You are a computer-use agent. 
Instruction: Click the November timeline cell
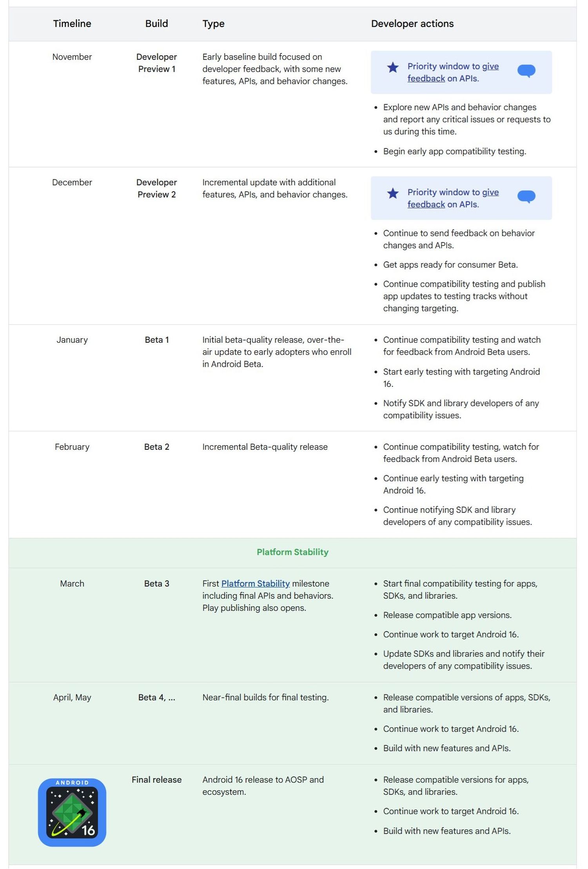[x=72, y=57]
